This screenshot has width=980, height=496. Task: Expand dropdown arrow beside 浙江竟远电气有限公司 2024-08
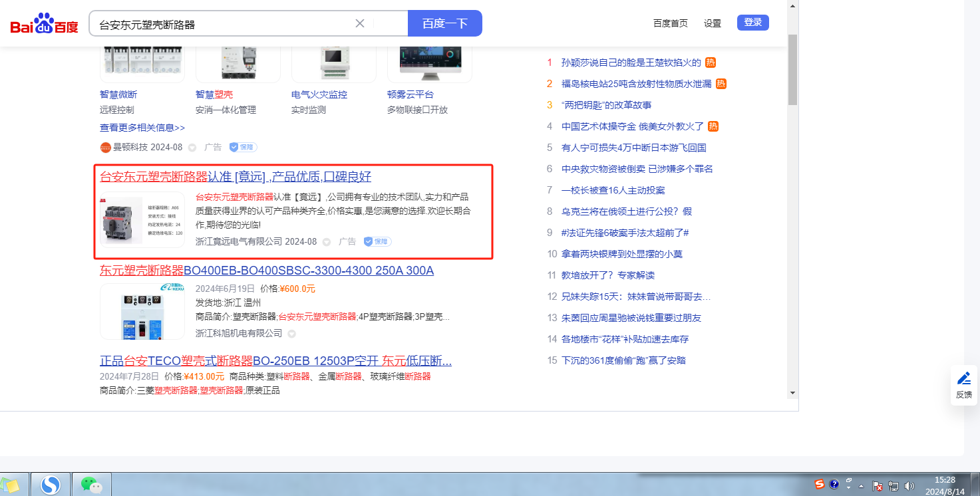(327, 242)
